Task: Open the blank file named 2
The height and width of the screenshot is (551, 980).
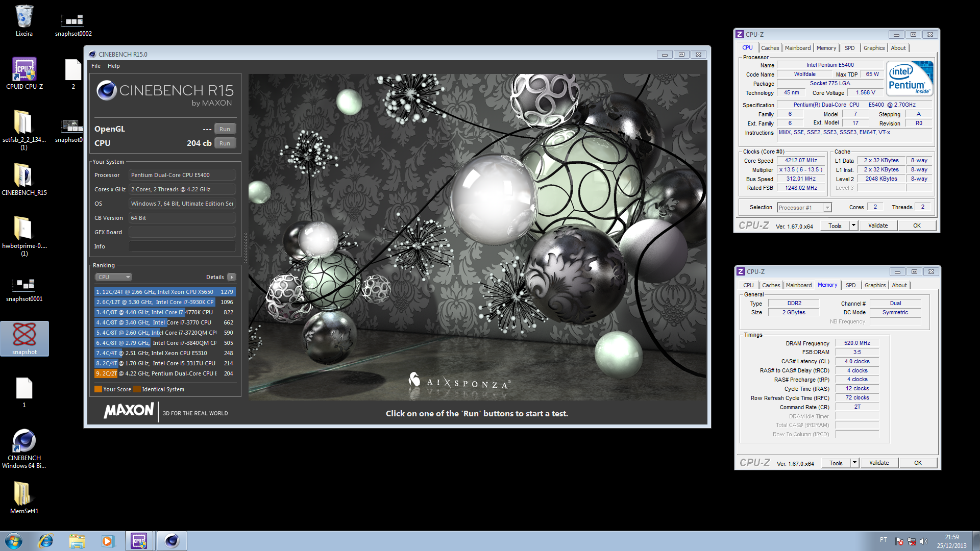Action: point(73,74)
